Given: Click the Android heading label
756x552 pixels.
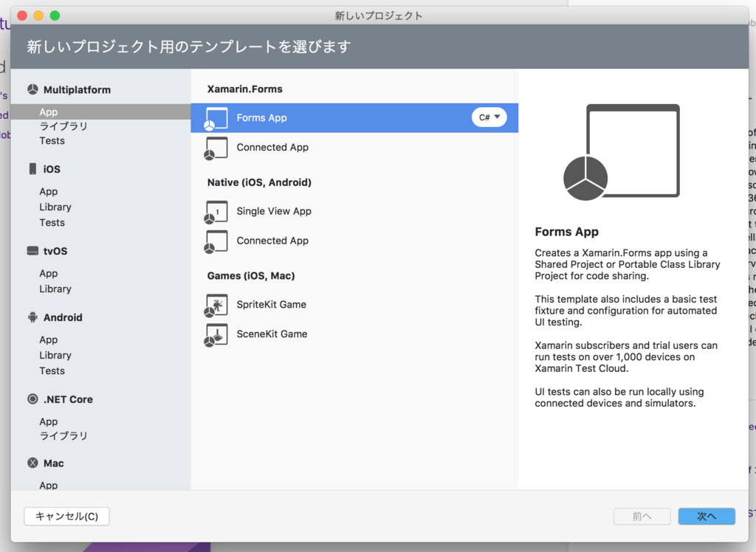Looking at the screenshot, I should click(x=63, y=318).
